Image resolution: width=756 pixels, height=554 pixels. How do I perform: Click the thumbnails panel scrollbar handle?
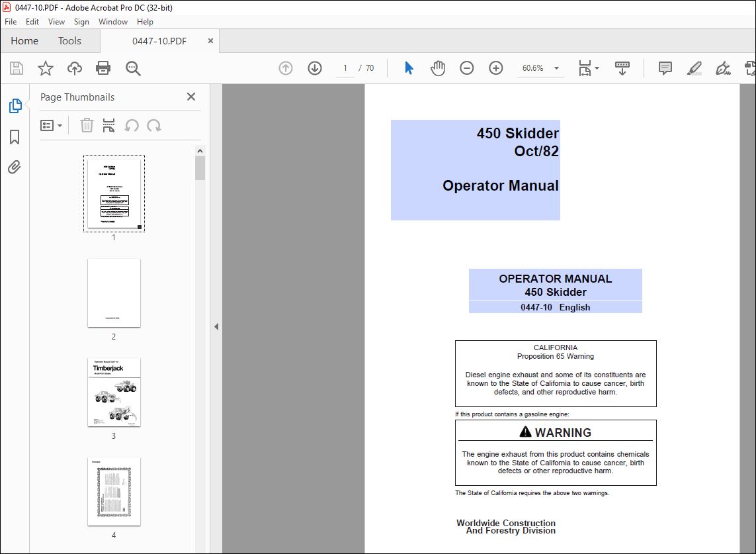[x=200, y=168]
